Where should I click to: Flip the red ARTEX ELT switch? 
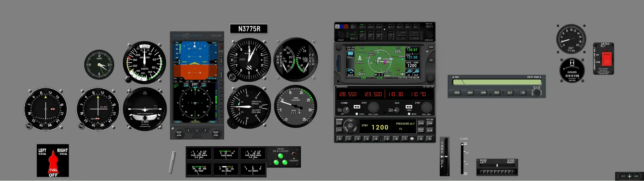(x=607, y=59)
